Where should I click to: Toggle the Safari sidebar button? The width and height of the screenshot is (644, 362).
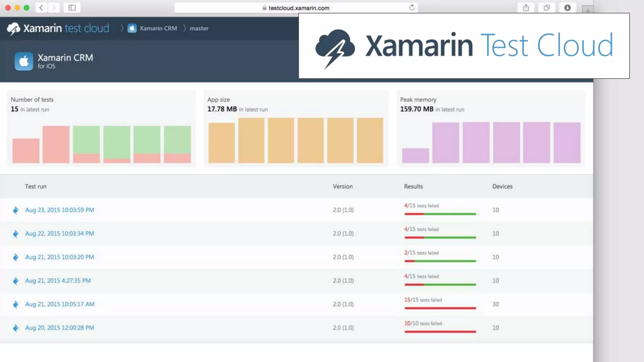[72, 8]
